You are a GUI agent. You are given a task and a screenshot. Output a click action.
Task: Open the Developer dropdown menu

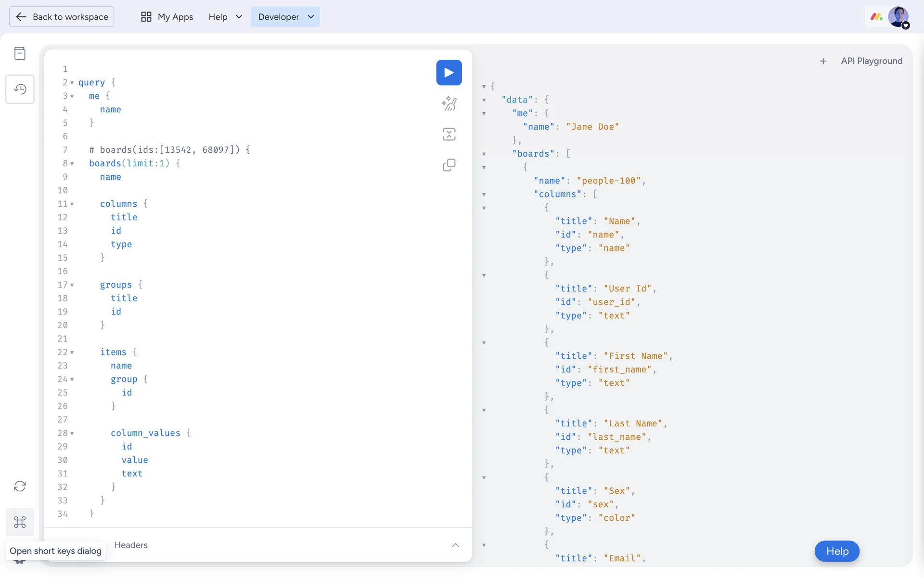pos(285,17)
